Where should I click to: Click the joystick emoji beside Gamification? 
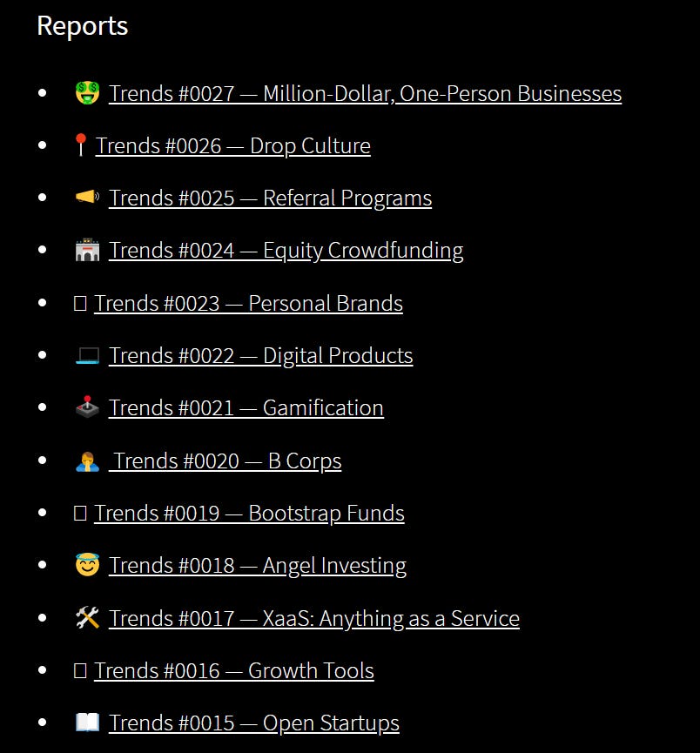click(87, 407)
